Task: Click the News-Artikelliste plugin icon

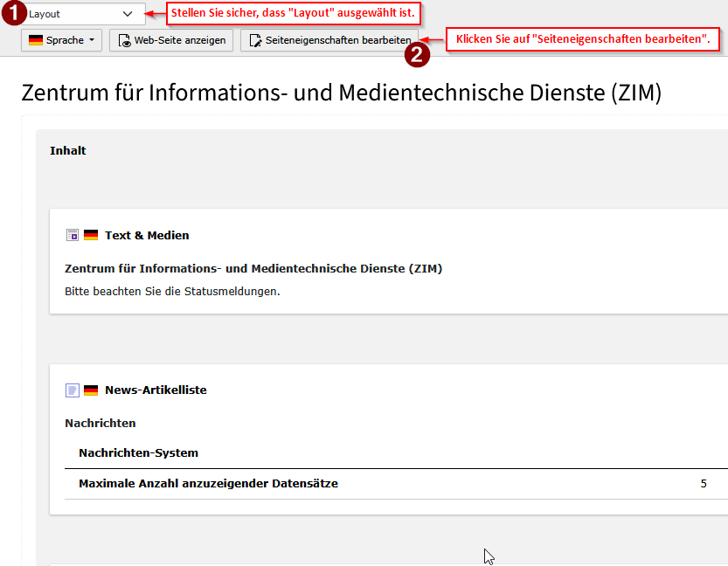Action: click(73, 390)
